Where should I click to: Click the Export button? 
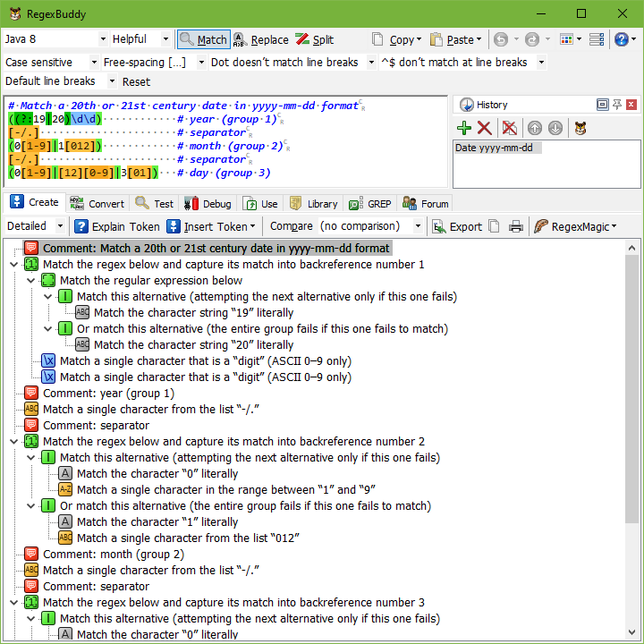click(458, 226)
